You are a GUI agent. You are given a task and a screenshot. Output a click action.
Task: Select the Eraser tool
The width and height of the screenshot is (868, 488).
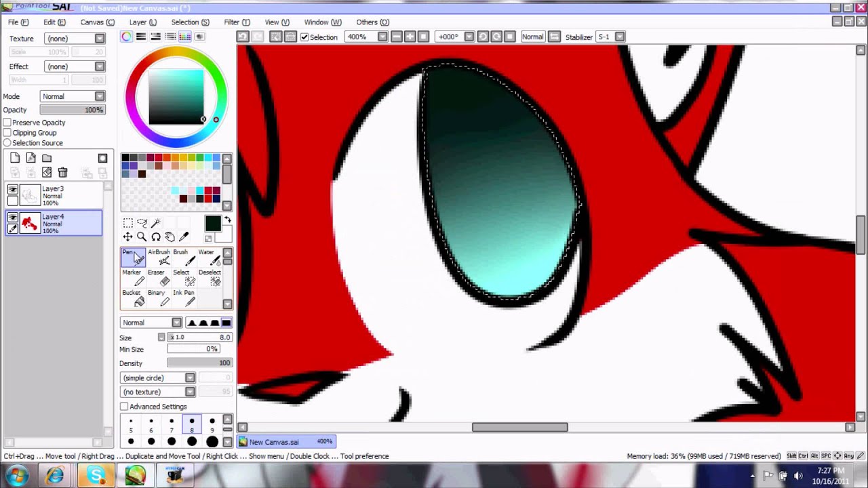[159, 277]
